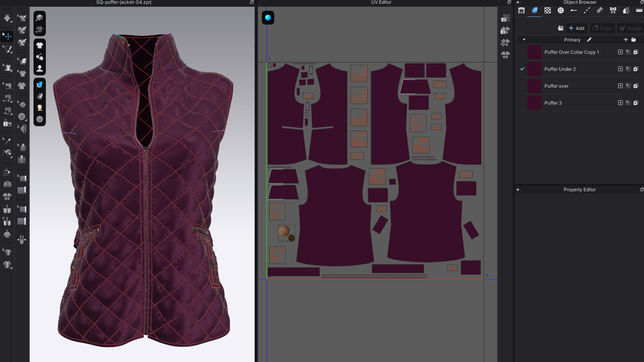This screenshot has height=362, width=644.
Task: Toggle the white T-shirt garment display
Action: click(x=40, y=45)
